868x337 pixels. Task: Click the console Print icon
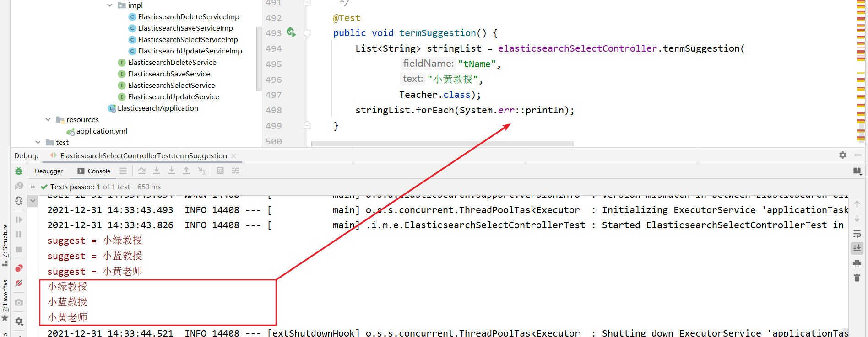click(857, 264)
